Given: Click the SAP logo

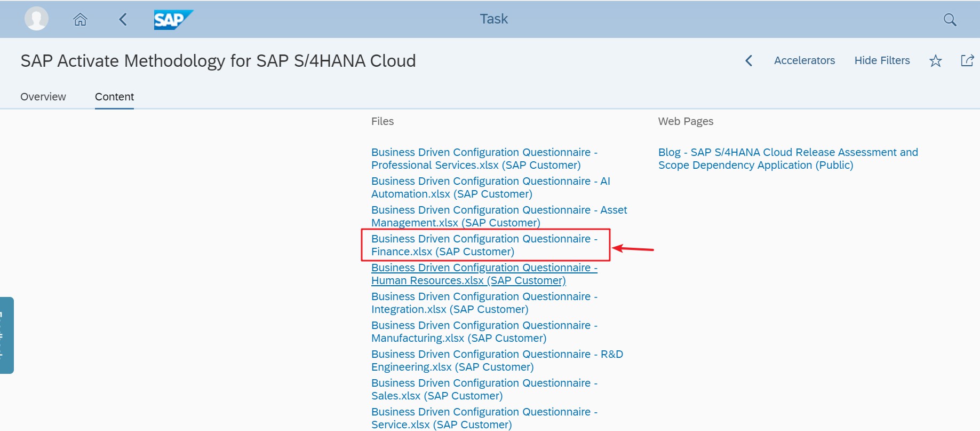Looking at the screenshot, I should pyautogui.click(x=173, y=20).
